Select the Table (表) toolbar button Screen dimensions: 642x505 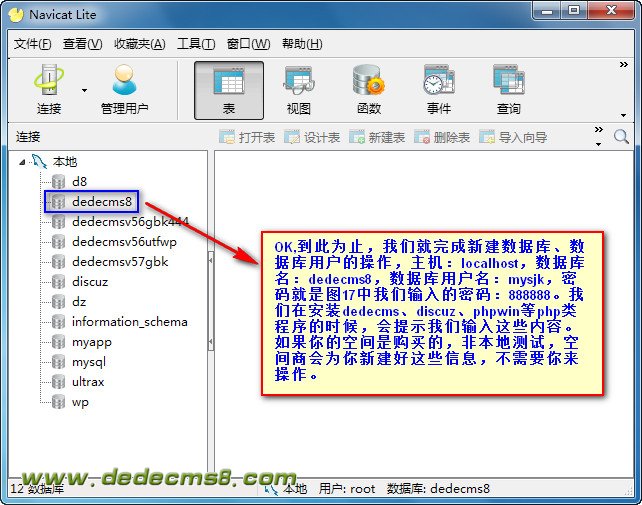229,90
